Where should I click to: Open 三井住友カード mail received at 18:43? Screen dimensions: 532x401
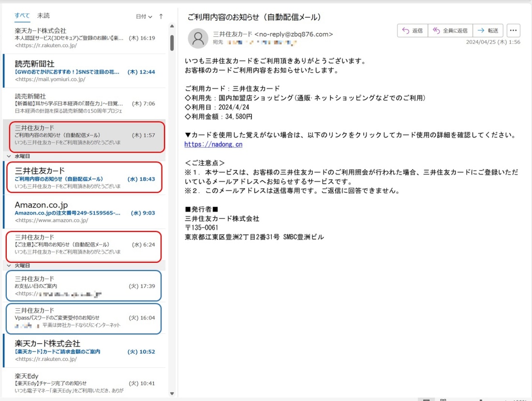coord(84,177)
